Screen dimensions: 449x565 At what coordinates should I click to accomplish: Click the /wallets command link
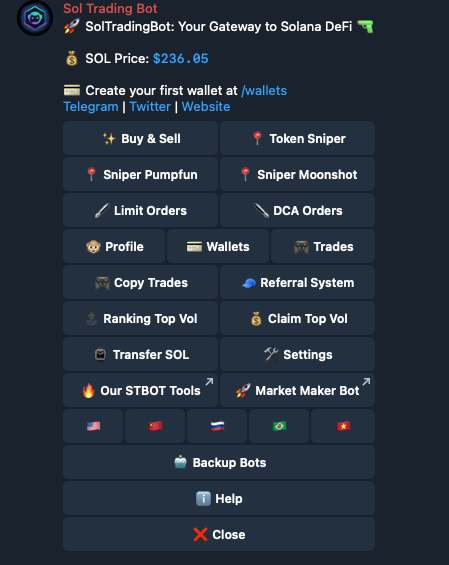pyautogui.click(x=264, y=91)
